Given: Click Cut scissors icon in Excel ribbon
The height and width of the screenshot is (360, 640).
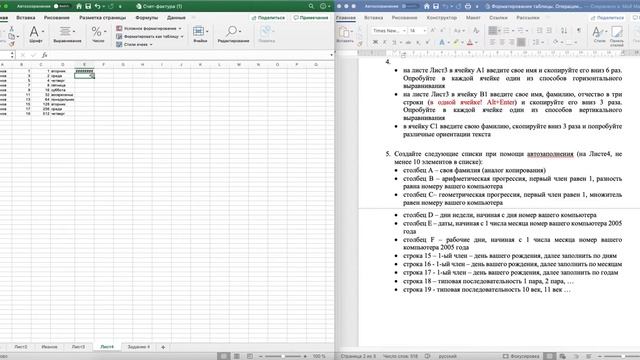Looking at the screenshot, I should pos(11,29).
